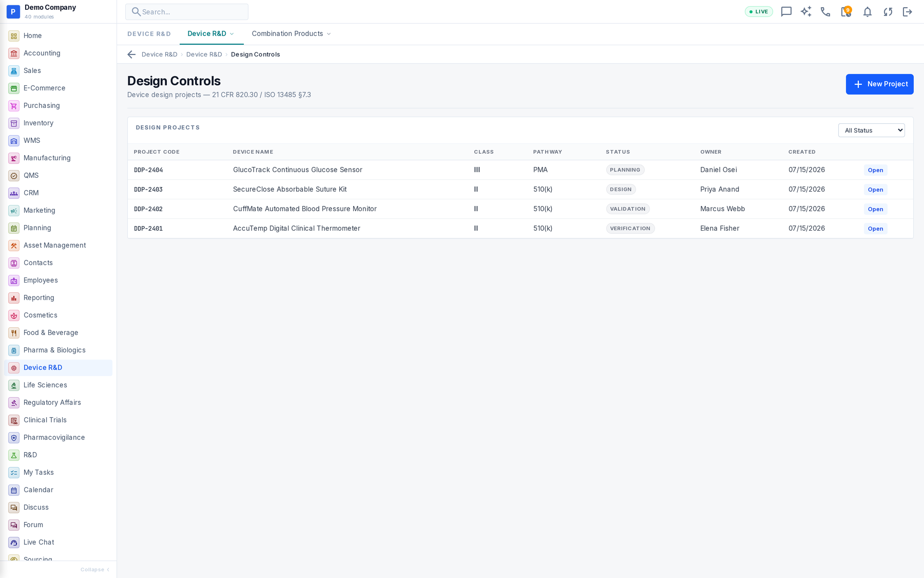Open the AI sparkle assistant icon
Screen dimensions: 924x578
click(x=806, y=12)
